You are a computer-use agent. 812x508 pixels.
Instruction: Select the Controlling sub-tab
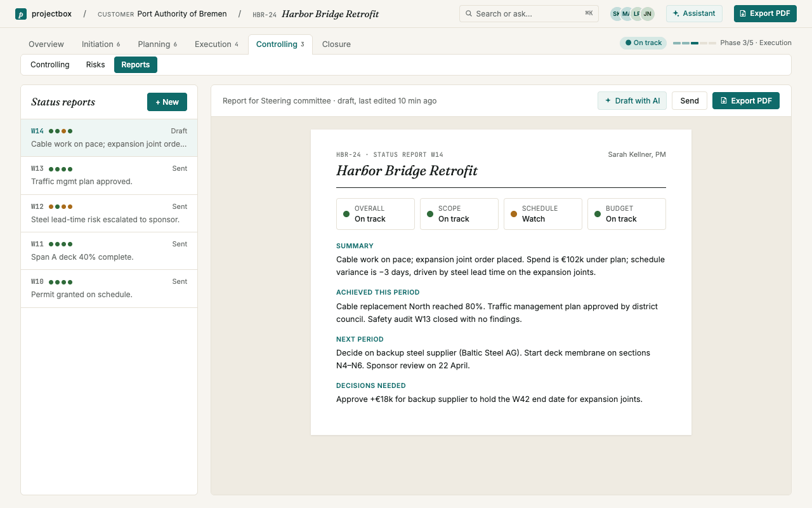(50, 65)
